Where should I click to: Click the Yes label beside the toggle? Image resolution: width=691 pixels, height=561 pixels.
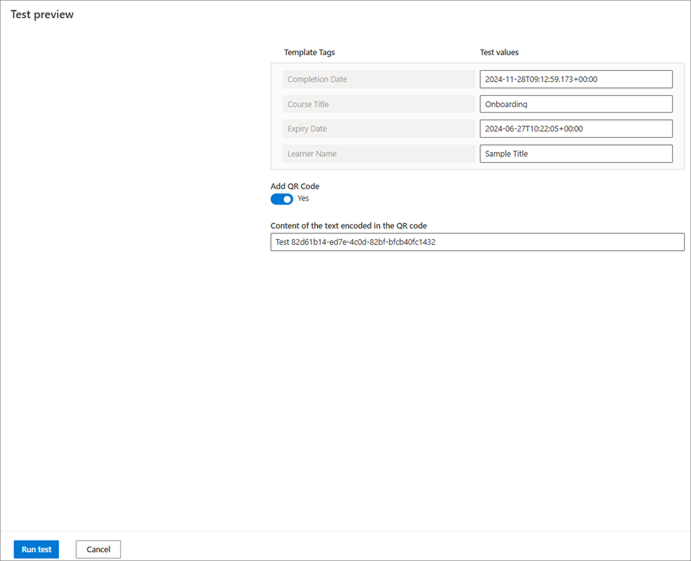tap(303, 199)
